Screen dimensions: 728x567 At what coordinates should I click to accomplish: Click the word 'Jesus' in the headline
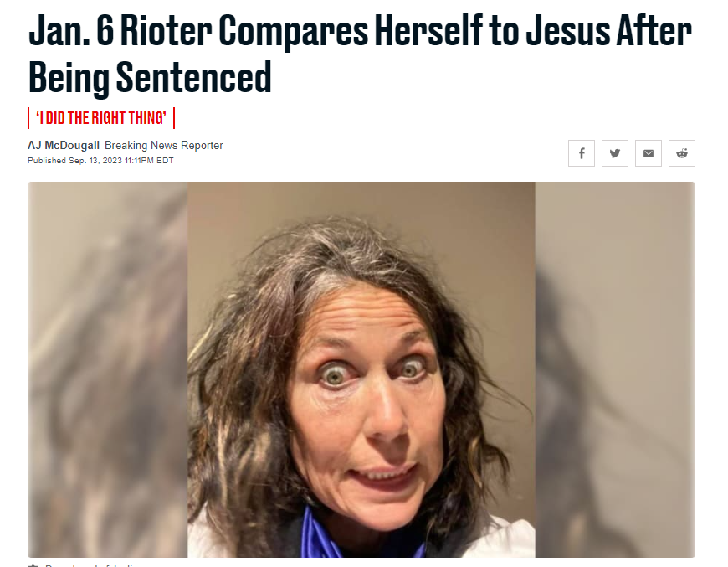pos(568,32)
